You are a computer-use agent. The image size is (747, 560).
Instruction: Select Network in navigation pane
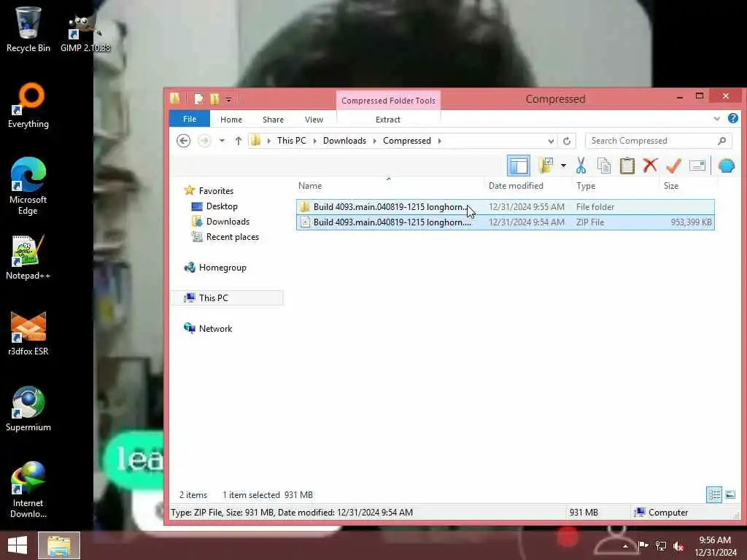pos(215,329)
